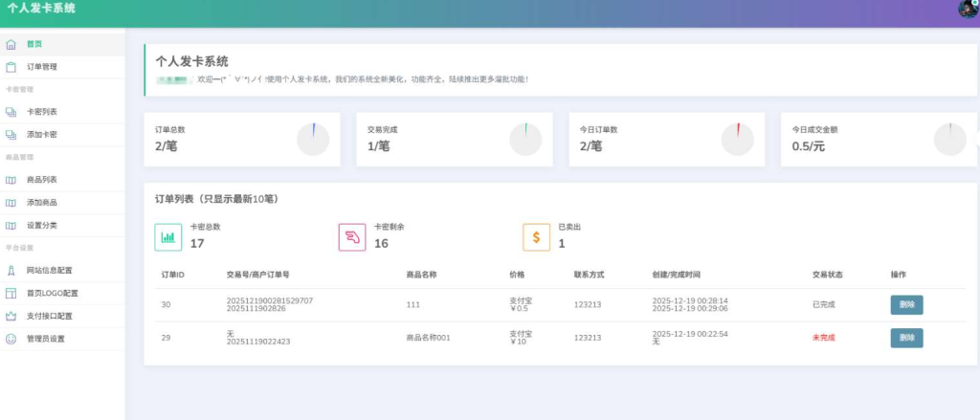Click the green bar chart icon for 卡密总数
Viewport: 980px width, 420px height.
tap(168, 237)
